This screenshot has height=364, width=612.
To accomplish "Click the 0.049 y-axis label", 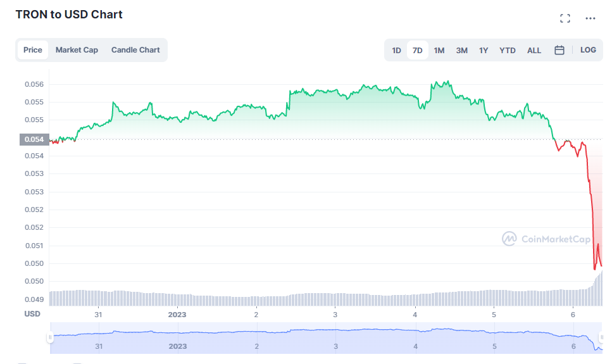I will [x=34, y=299].
